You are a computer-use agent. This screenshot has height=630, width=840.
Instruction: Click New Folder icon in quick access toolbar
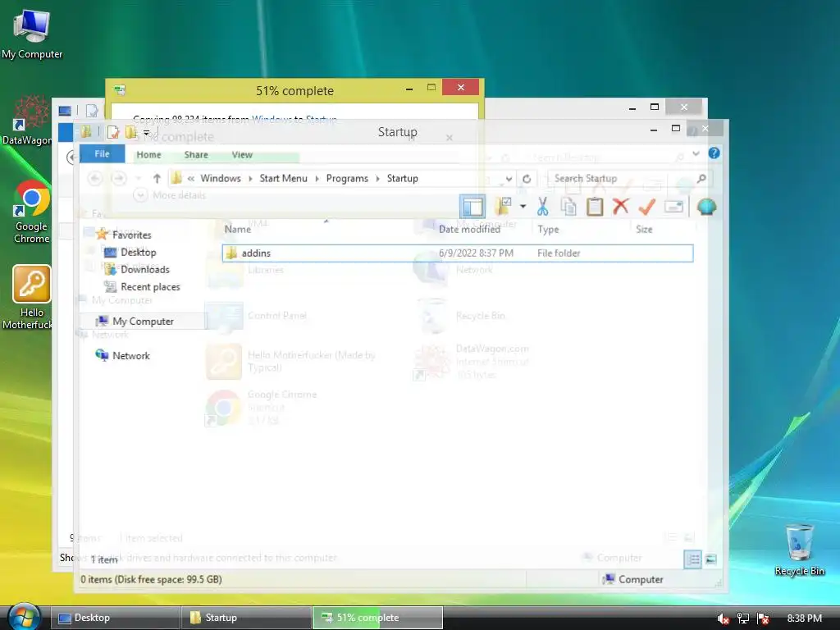click(x=130, y=132)
